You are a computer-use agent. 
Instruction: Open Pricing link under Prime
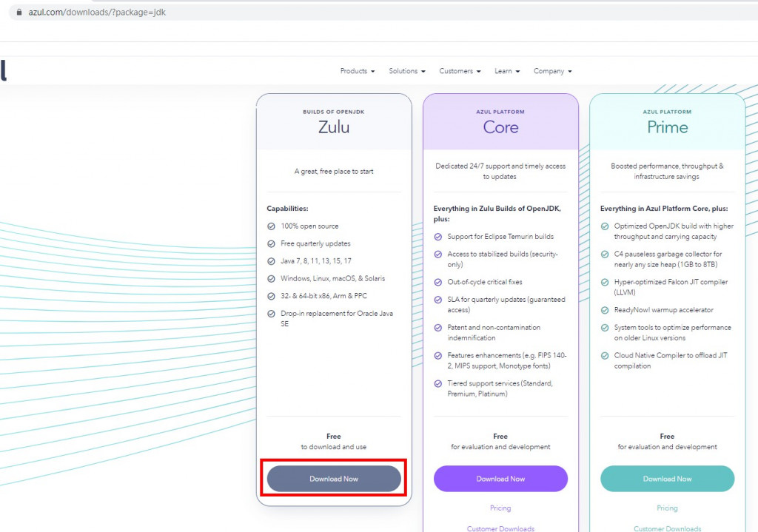click(667, 508)
